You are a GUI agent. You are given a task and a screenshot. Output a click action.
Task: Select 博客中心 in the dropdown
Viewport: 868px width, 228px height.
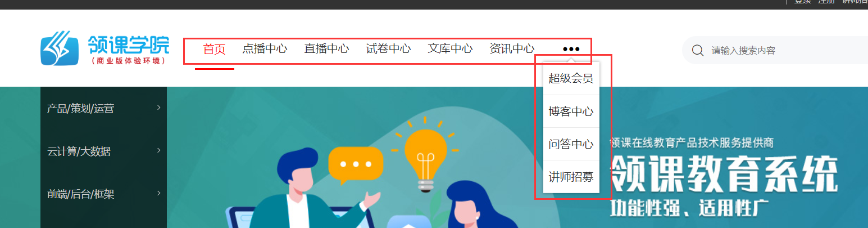[x=571, y=111]
